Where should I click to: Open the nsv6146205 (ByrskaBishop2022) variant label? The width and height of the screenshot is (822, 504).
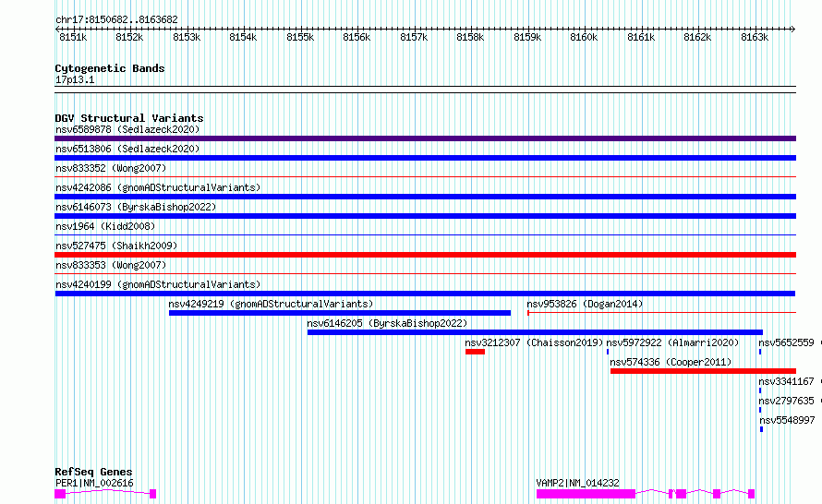[x=387, y=323]
